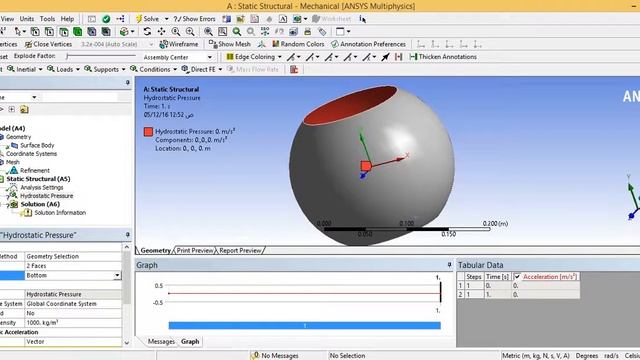Image resolution: width=640 pixels, height=360 pixels.
Task: Select the pan view tool
Action: (162, 31)
